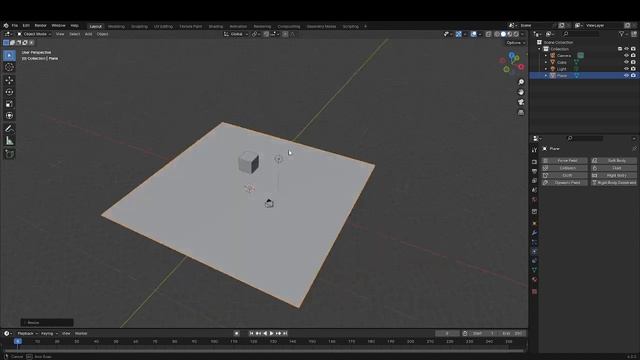Hide the Cube object in viewport

(x=626, y=62)
